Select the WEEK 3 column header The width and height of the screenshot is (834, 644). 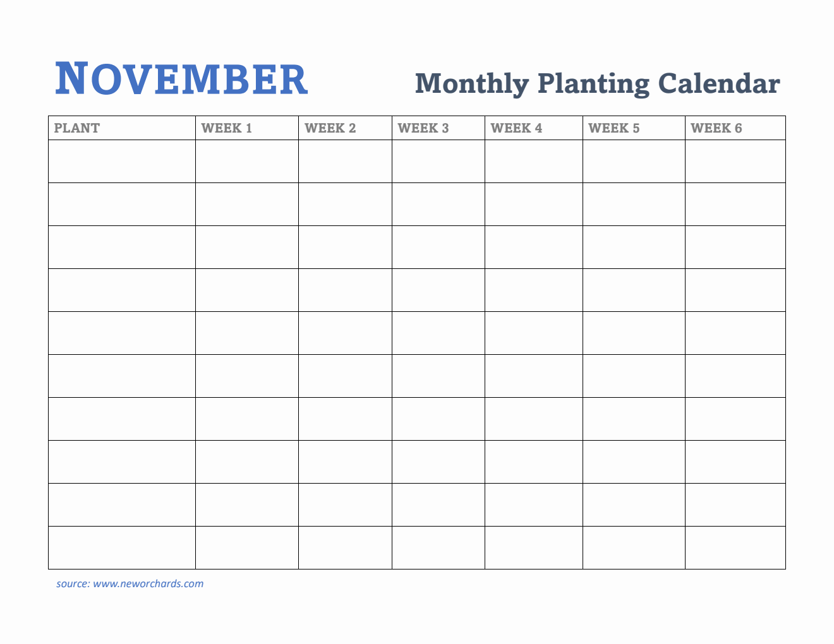click(x=423, y=128)
